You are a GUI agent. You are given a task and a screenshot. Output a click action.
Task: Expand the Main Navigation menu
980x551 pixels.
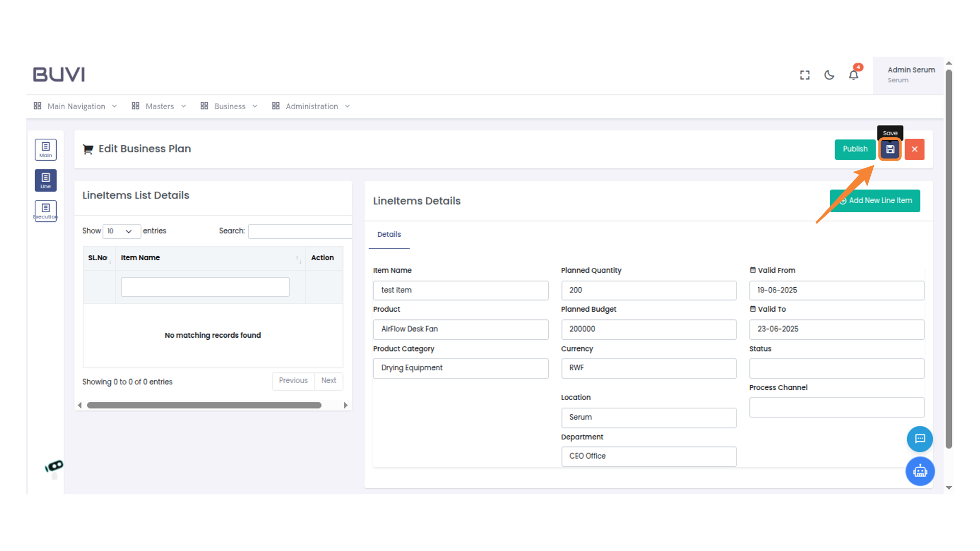(x=76, y=106)
